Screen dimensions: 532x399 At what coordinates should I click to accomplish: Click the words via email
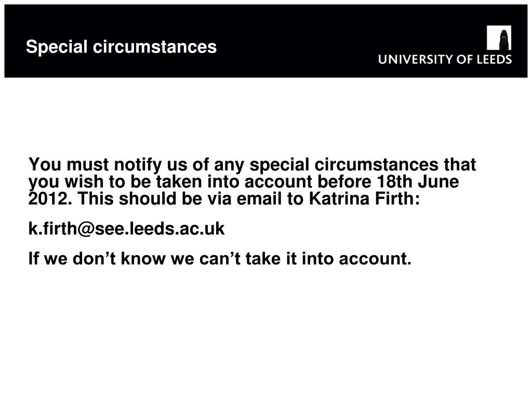tap(245, 198)
